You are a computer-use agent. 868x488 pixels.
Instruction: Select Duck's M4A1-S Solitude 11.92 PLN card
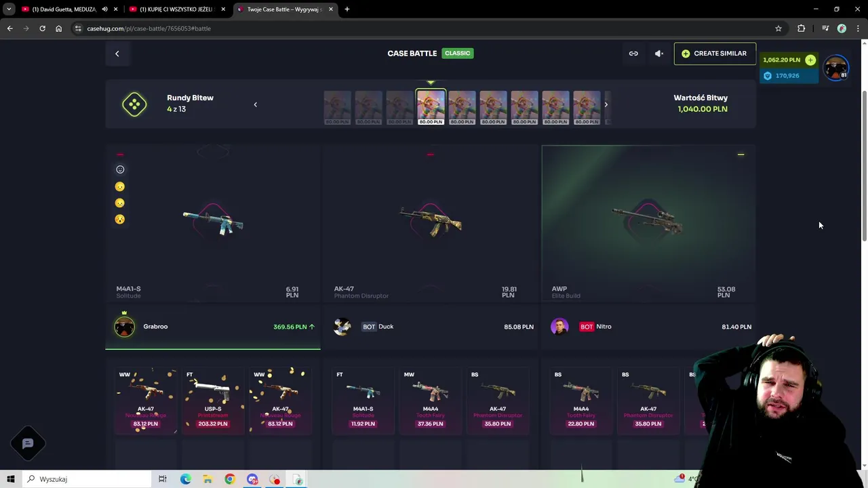pos(363,400)
